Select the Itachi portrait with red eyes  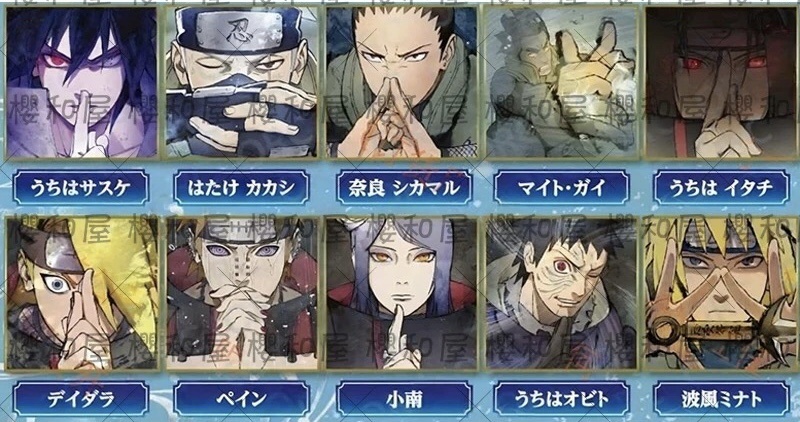721,82
